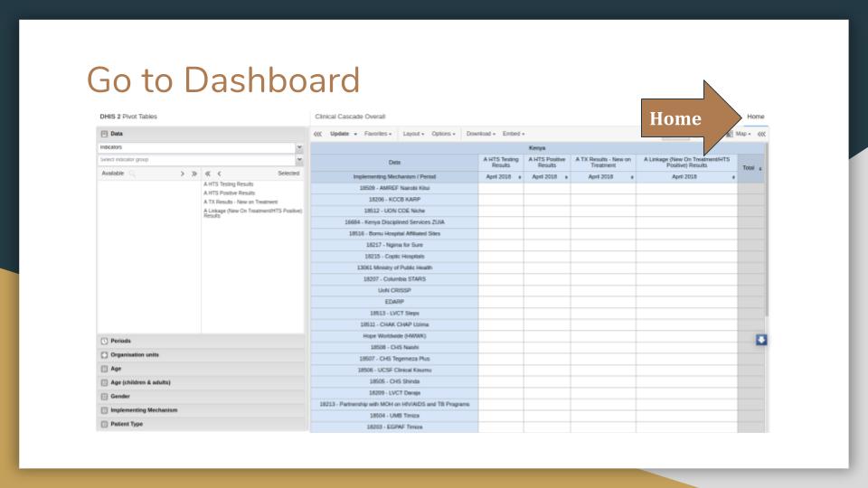Click the double left arrow to deselect all
The width and height of the screenshot is (868, 488).
(x=208, y=174)
